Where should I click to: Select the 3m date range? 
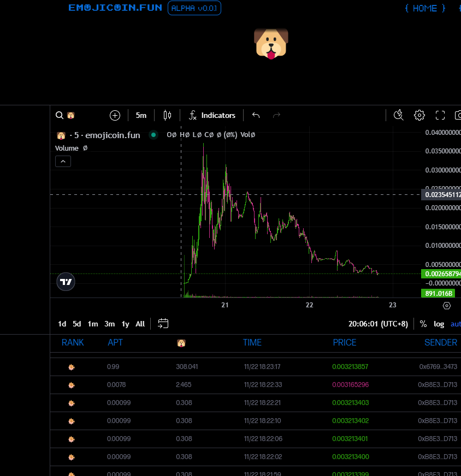coord(110,324)
